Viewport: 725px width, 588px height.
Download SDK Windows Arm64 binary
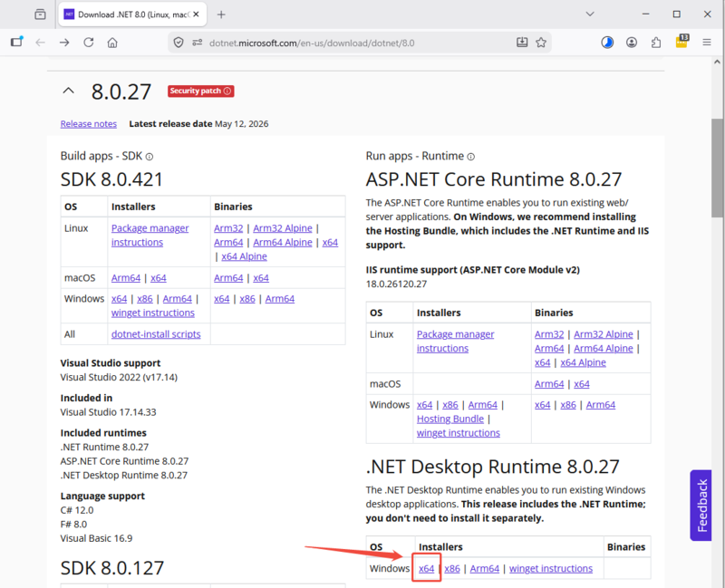pyautogui.click(x=280, y=299)
